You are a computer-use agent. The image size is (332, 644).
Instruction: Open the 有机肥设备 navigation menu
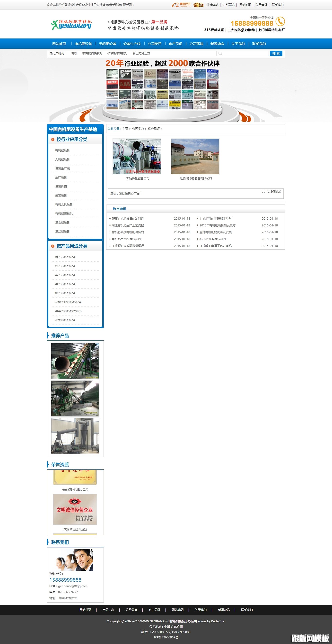(x=83, y=44)
